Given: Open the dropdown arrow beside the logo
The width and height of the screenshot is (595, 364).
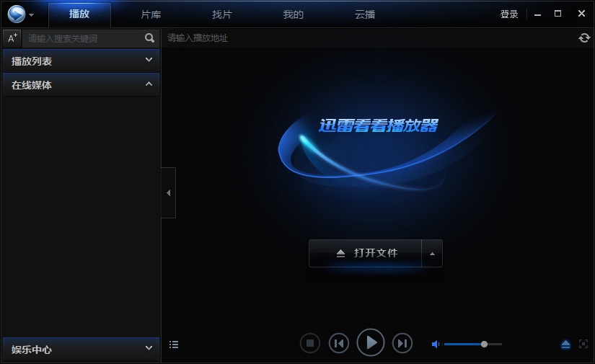Looking at the screenshot, I should coord(32,15).
